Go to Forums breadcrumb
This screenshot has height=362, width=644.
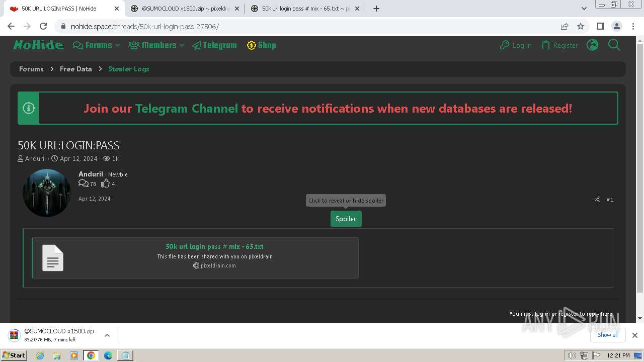tap(31, 69)
